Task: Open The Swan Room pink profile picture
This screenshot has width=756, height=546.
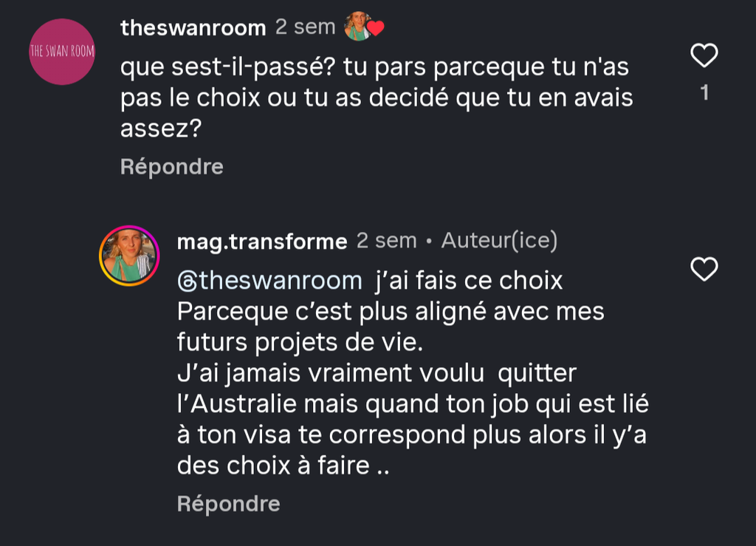Action: click(62, 52)
